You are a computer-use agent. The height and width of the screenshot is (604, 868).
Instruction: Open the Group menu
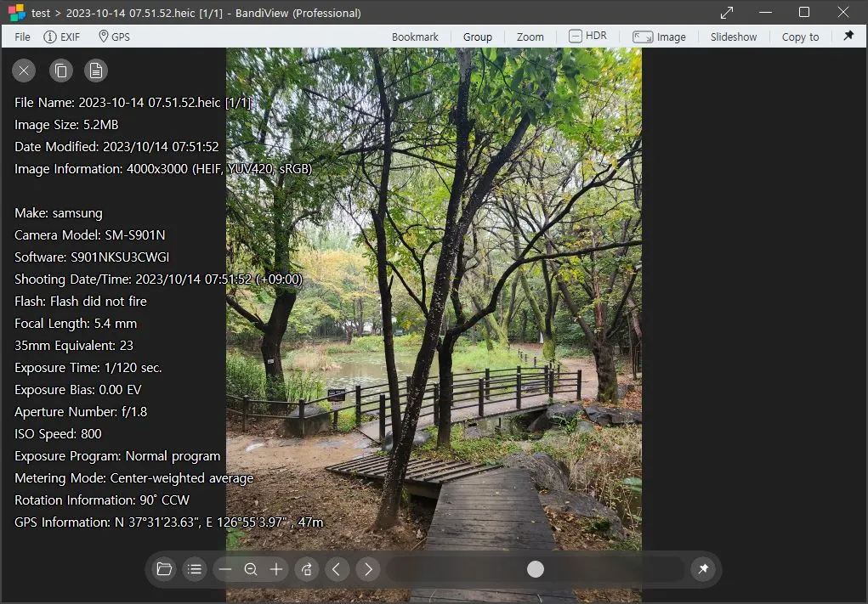coord(477,37)
